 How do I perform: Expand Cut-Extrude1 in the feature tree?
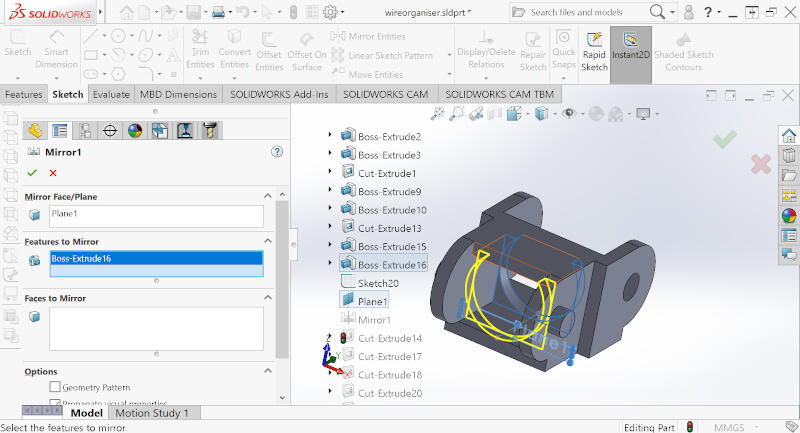point(330,171)
